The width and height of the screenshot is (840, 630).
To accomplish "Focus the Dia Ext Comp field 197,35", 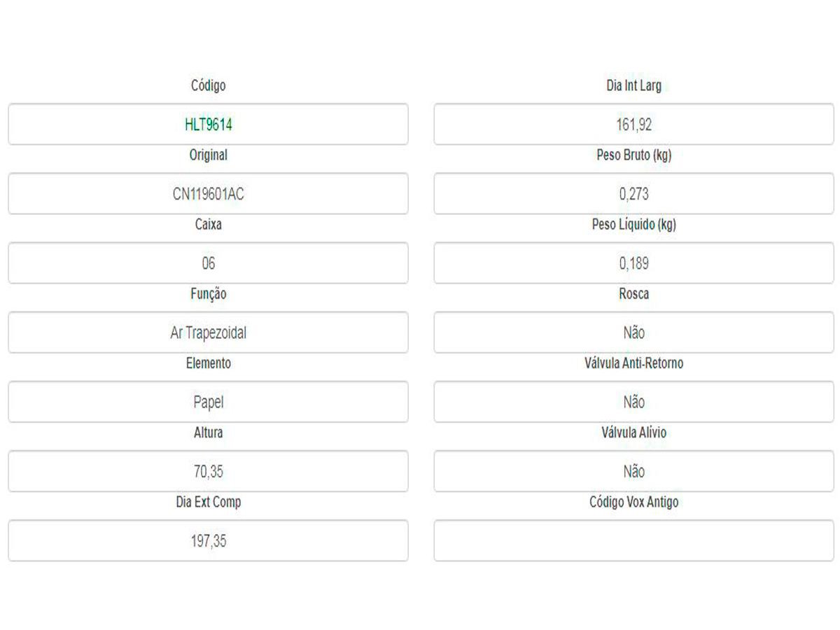I will pos(209,540).
